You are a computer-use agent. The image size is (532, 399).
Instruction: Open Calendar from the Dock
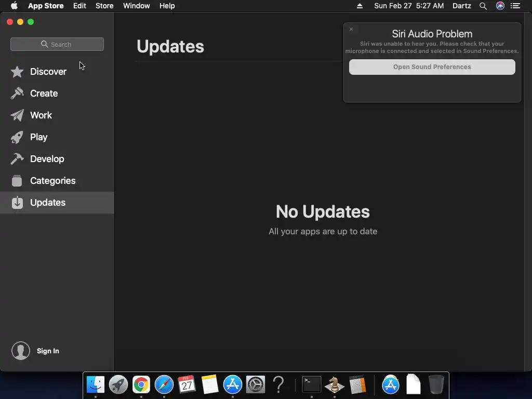click(187, 384)
